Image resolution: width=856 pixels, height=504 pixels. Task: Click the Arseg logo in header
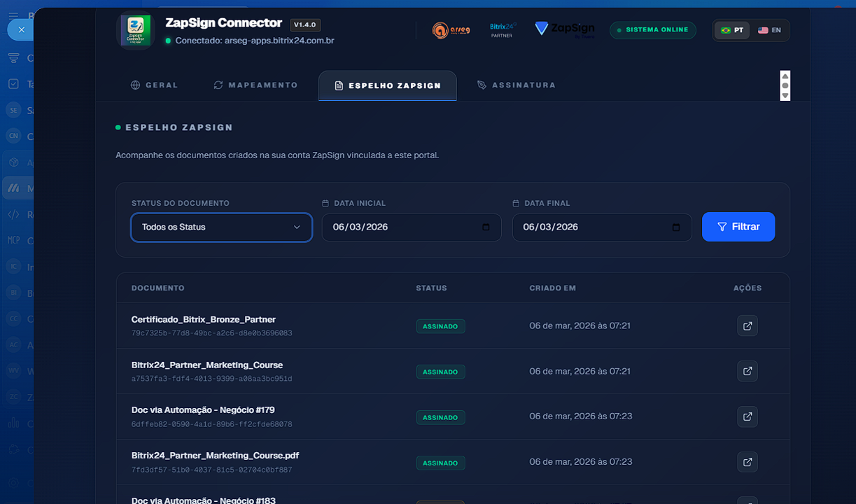pos(451,30)
